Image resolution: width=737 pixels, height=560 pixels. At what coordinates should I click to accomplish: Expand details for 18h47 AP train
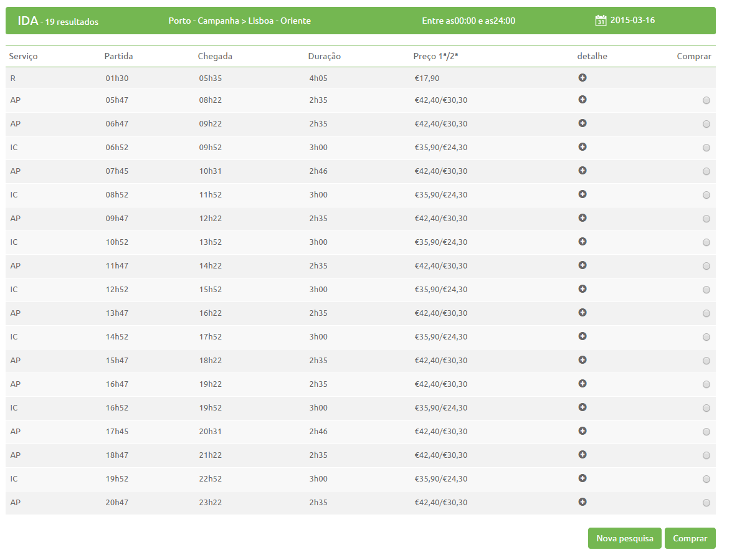coord(582,454)
